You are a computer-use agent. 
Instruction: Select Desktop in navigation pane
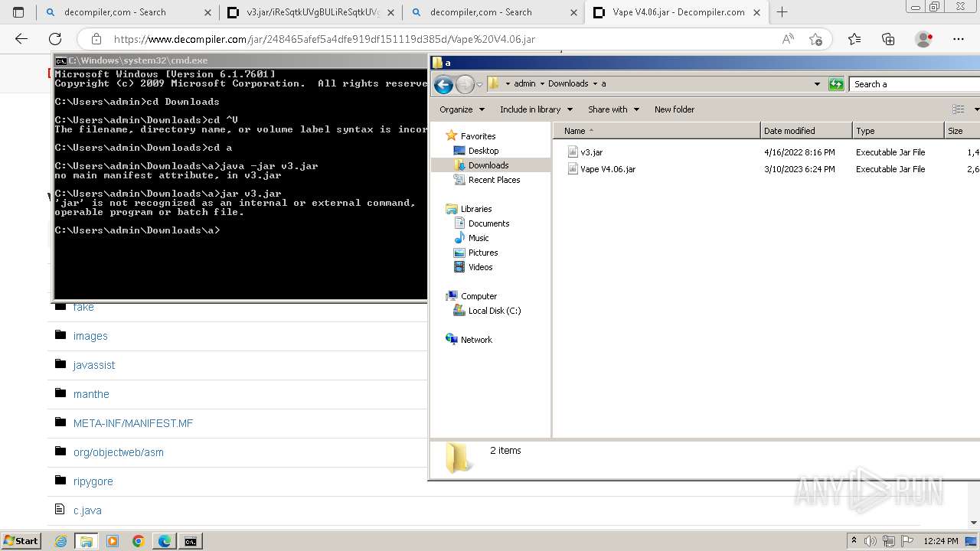point(483,151)
